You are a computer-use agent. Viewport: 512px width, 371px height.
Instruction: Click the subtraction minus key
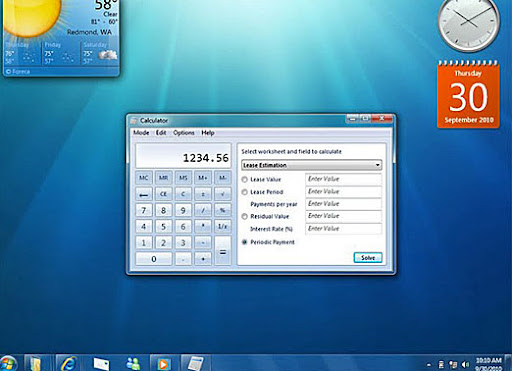click(x=203, y=243)
